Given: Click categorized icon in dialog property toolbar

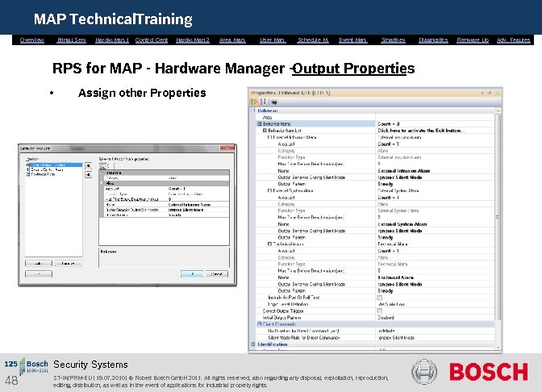Looking at the screenshot, I should click(x=102, y=165).
